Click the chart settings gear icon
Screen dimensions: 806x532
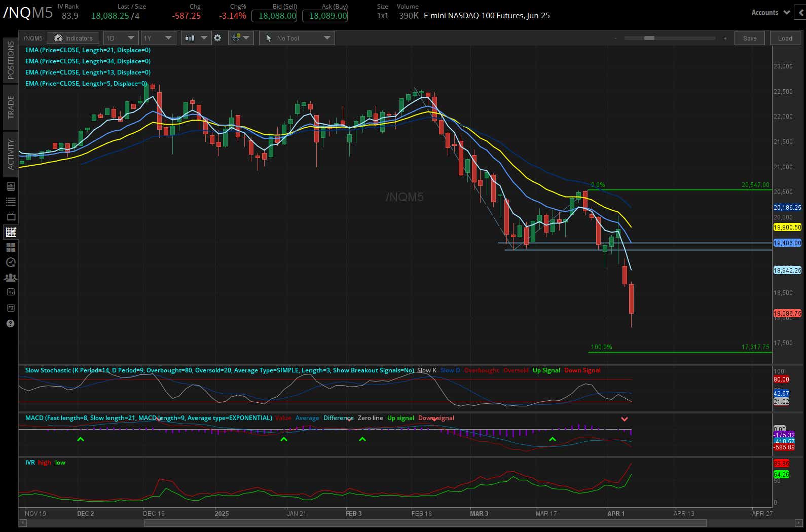[217, 38]
